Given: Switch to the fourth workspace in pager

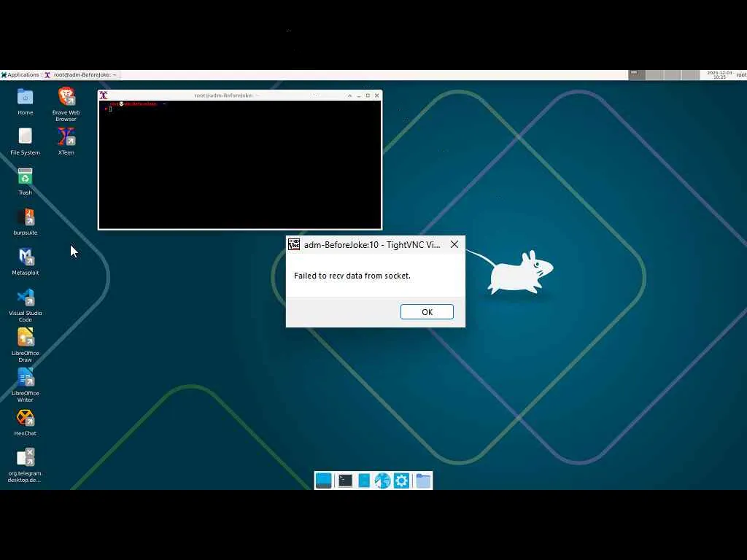Looking at the screenshot, I should click(x=690, y=75).
